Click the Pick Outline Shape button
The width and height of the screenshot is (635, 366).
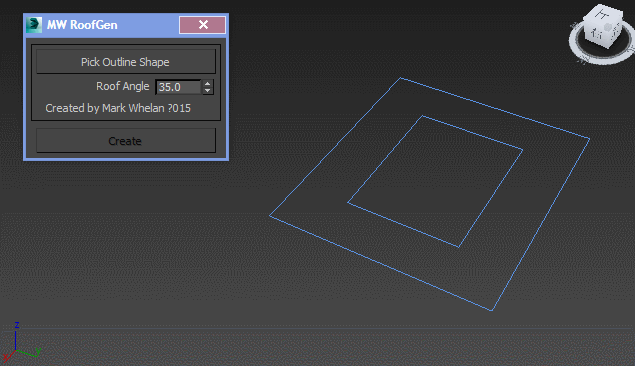point(126,62)
